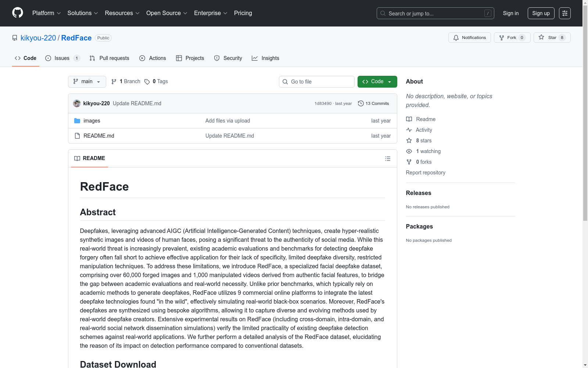View the 13 Commits history

(x=373, y=103)
